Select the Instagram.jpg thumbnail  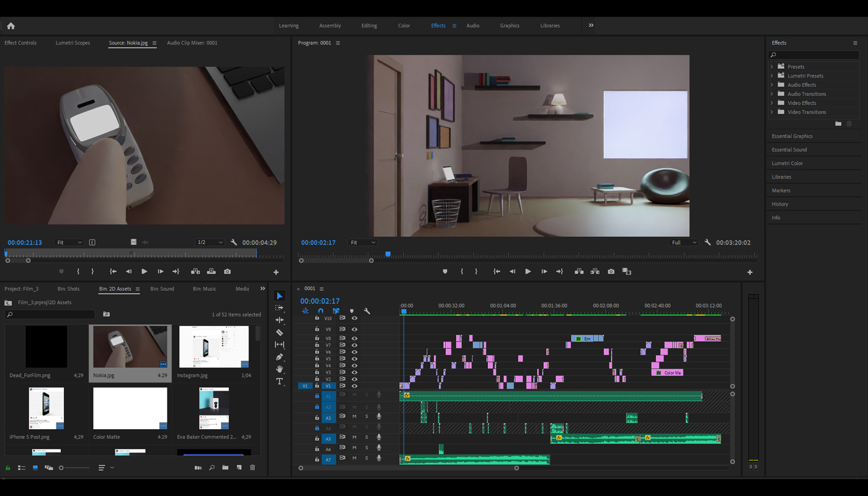coord(214,347)
